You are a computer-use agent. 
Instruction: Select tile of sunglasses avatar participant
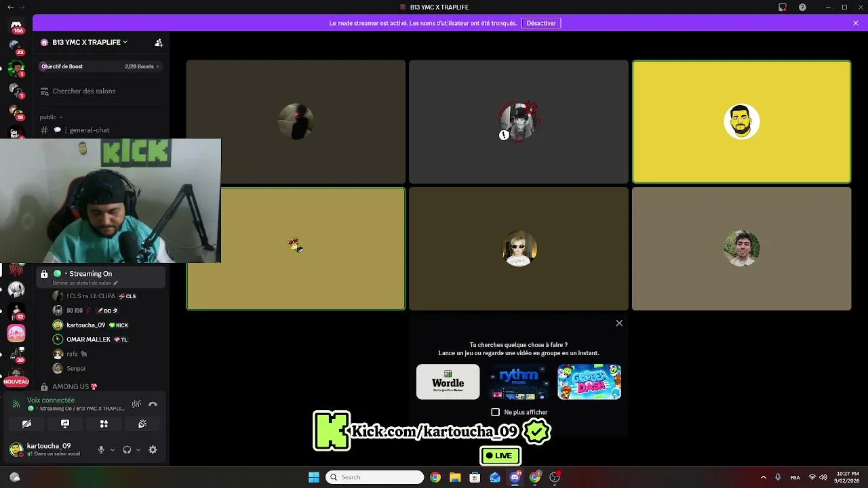(519, 249)
